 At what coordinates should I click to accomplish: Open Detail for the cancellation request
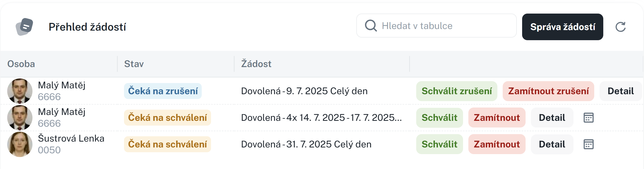coord(620,91)
